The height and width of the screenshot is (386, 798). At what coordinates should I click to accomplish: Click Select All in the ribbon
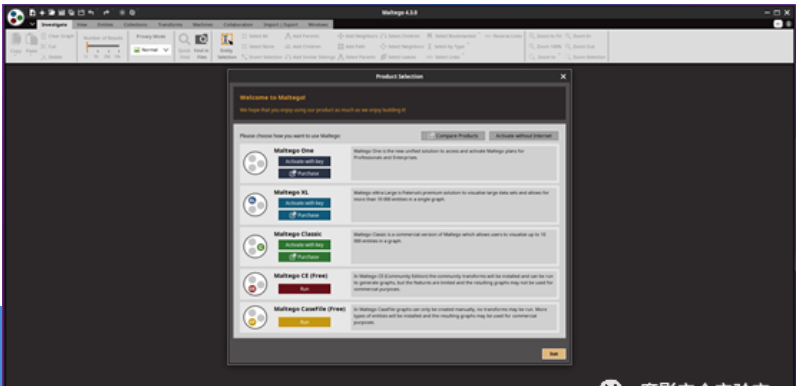click(x=255, y=36)
